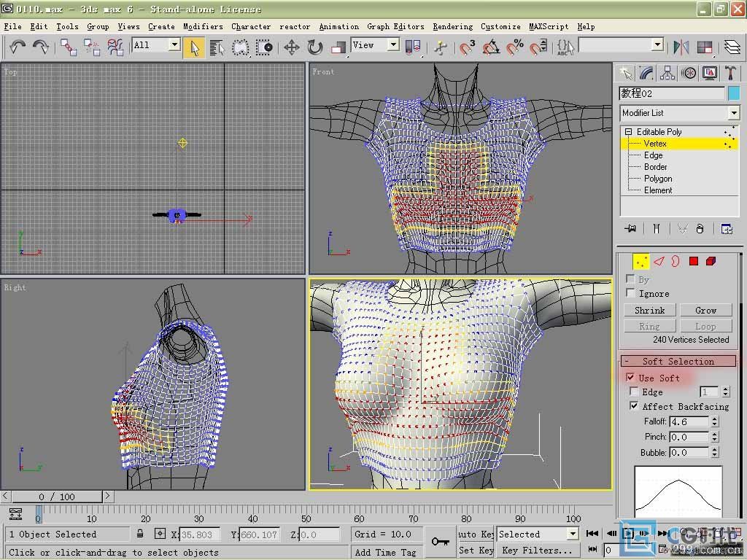Viewport: 747px width, 560px height.
Task: Click the Select and Manipulate icon
Action: click(x=441, y=47)
